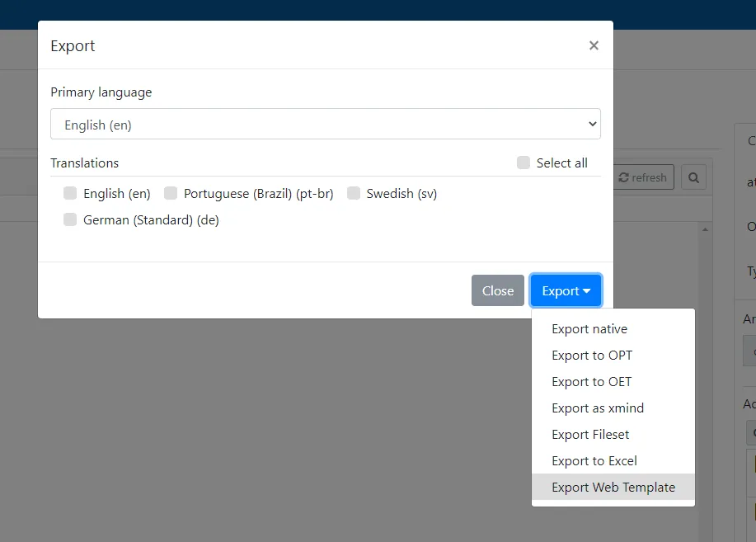Choose Export native from the menu
Image resolution: width=756 pixels, height=542 pixels.
[589, 328]
